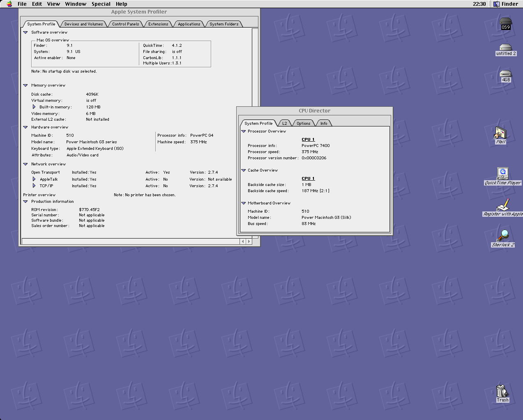This screenshot has width=523, height=420.
Task: Select the Sherlock 2 desktop icon
Action: click(503, 239)
